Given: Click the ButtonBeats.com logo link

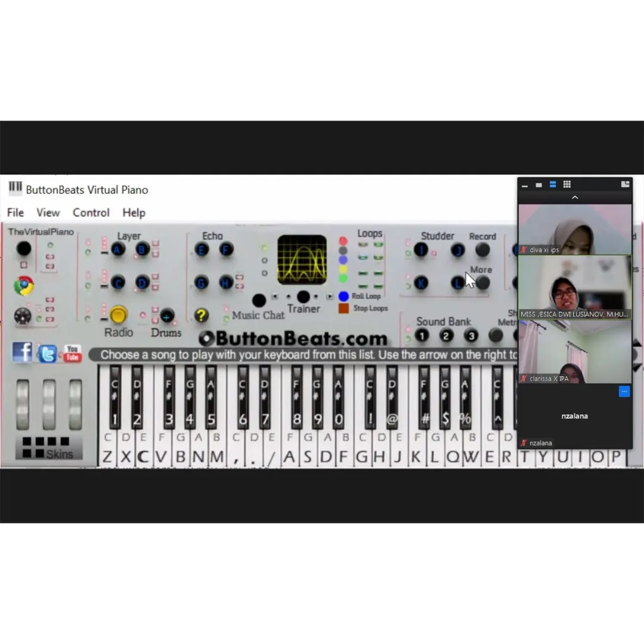Looking at the screenshot, I should click(293, 339).
